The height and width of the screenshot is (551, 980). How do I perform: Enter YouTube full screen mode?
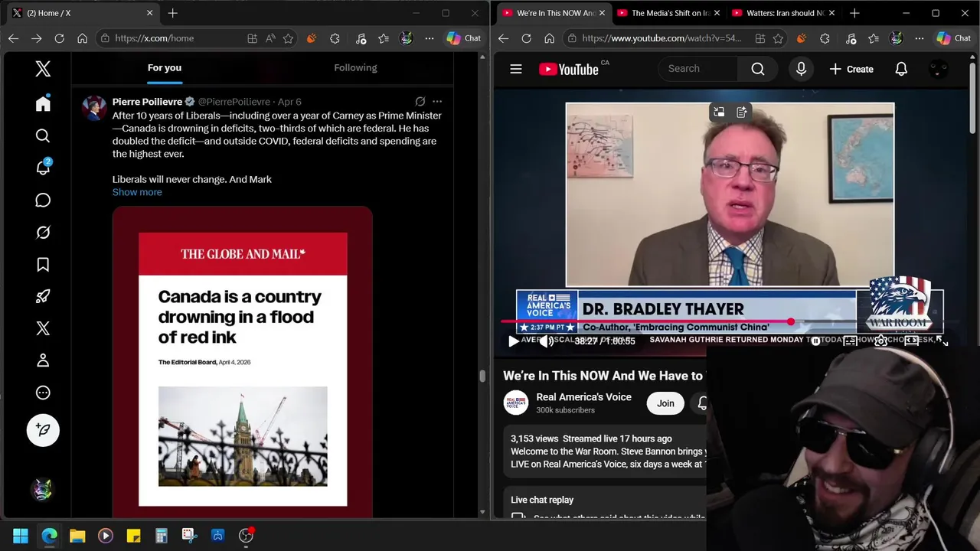pos(942,341)
